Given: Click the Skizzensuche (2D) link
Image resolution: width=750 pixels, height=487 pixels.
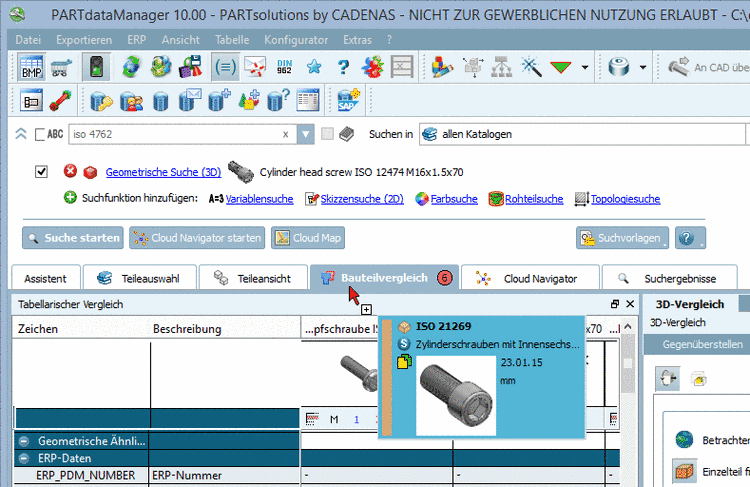Looking at the screenshot, I should pyautogui.click(x=362, y=199).
